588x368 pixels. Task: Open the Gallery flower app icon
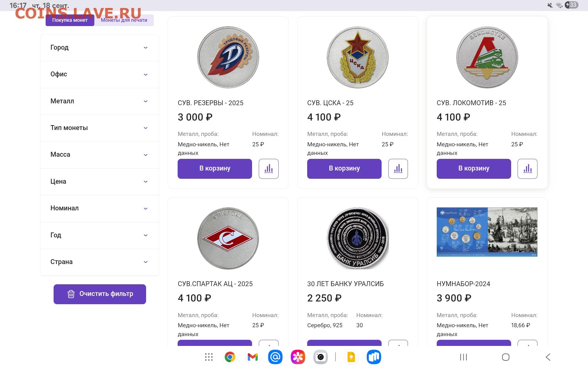(298, 357)
